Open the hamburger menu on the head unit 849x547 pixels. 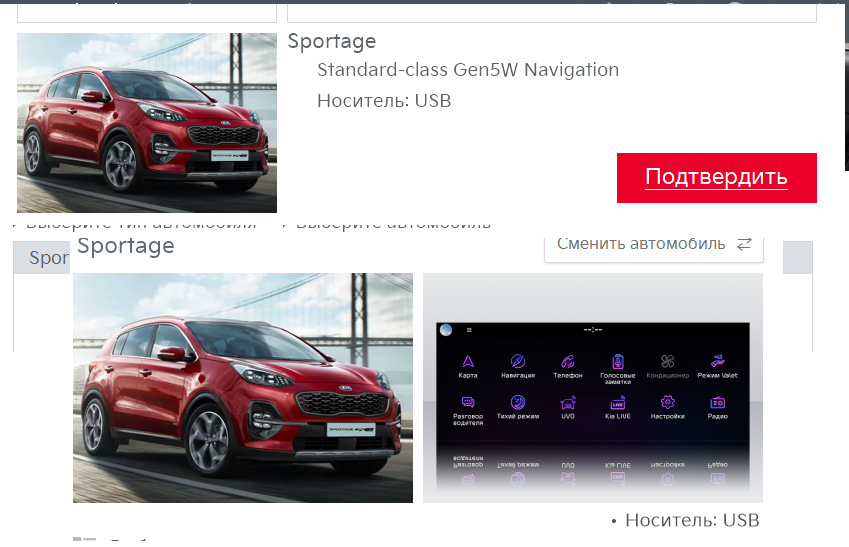click(x=469, y=330)
